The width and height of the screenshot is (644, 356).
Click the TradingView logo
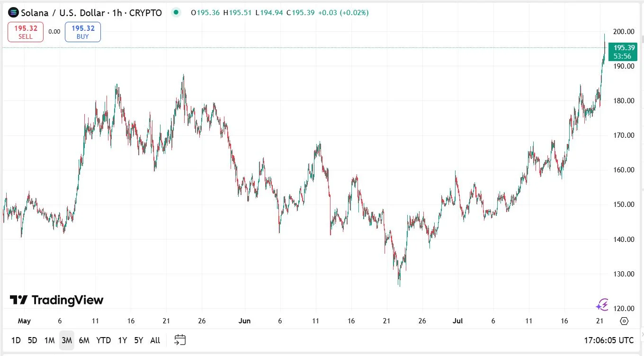click(56, 300)
